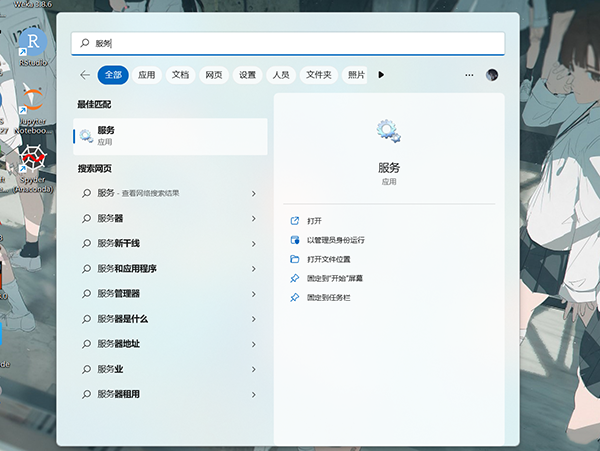The image size is (600, 451).
Task: Open Spyder (Anaconda) desktop shortcut
Action: [x=33, y=169]
